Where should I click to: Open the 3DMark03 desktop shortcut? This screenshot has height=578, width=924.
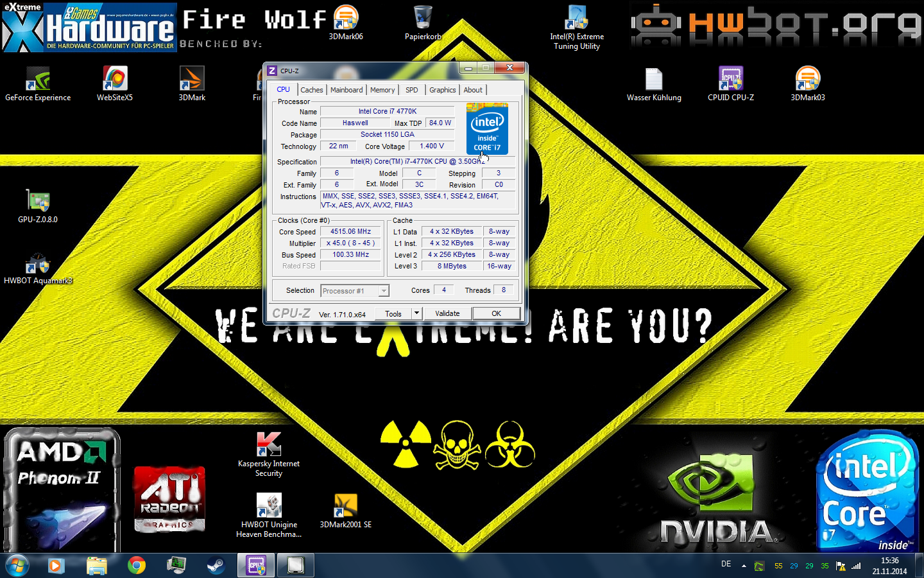point(808,84)
